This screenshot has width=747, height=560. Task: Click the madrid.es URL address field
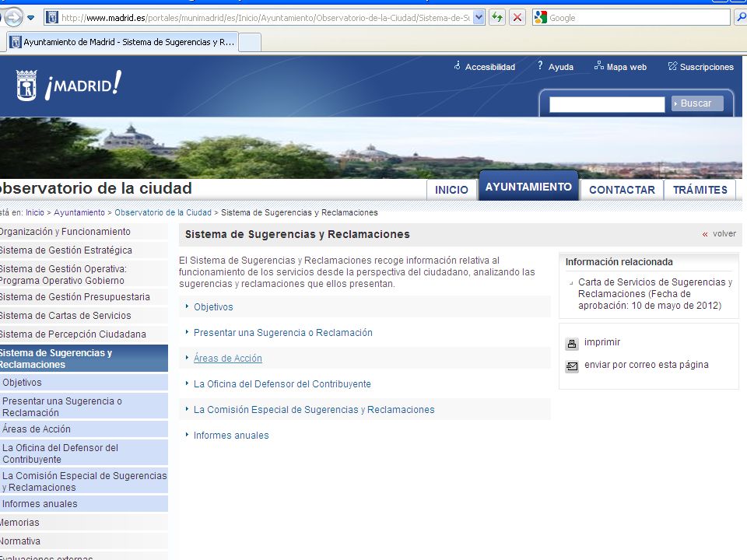click(265, 18)
